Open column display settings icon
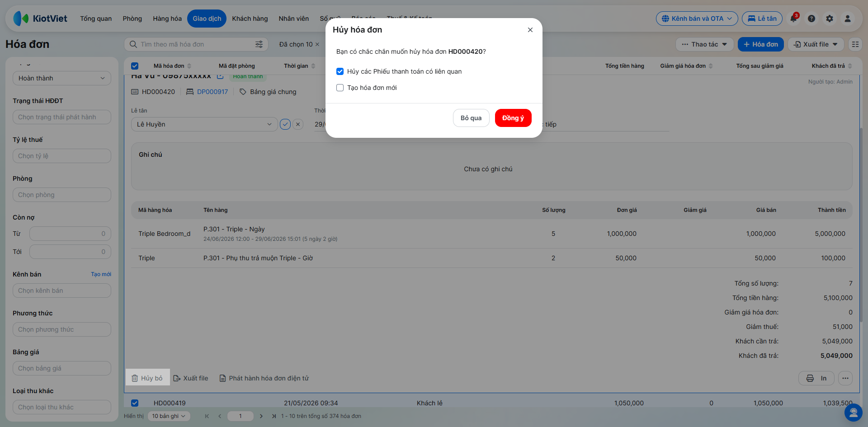Image resolution: width=868 pixels, height=427 pixels. click(855, 44)
